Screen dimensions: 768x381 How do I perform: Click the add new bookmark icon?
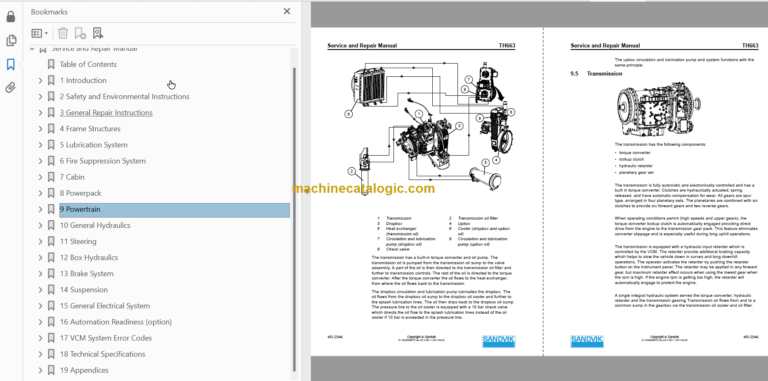click(80, 33)
